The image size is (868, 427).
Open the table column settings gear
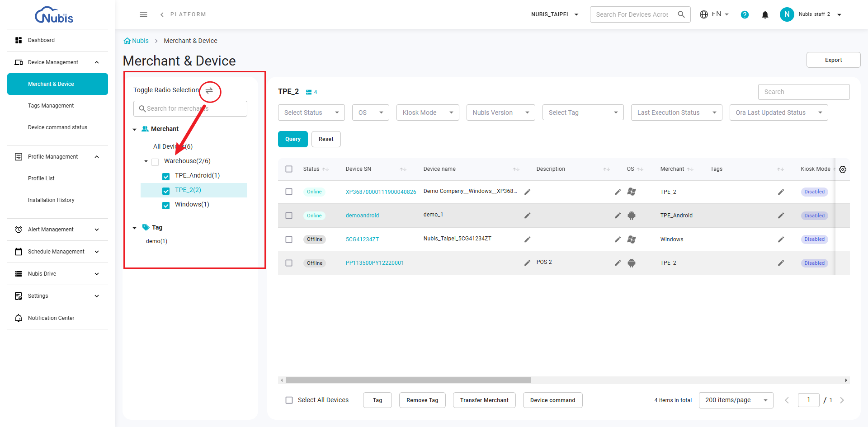pos(843,169)
